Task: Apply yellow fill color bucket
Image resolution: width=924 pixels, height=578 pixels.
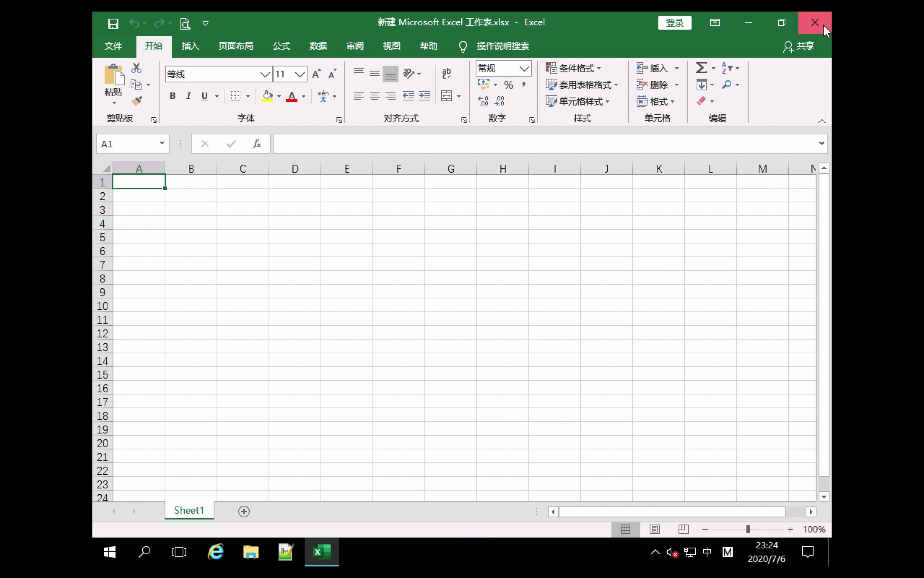Action: [267, 96]
